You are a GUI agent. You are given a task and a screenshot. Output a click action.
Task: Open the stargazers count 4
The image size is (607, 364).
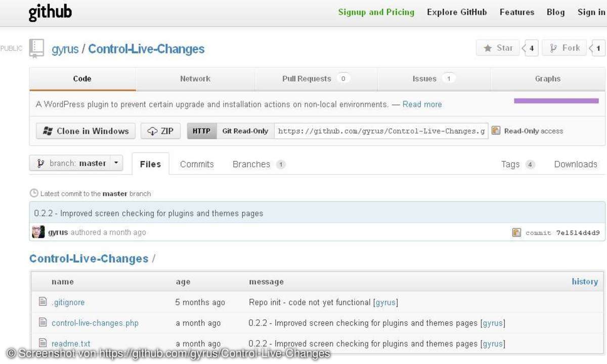point(531,49)
